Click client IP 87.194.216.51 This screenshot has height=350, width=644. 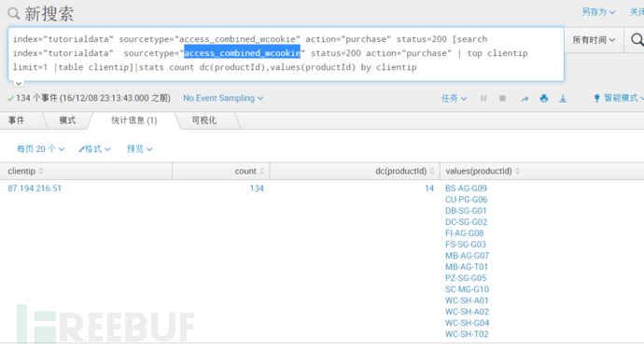pyautogui.click(x=35, y=189)
